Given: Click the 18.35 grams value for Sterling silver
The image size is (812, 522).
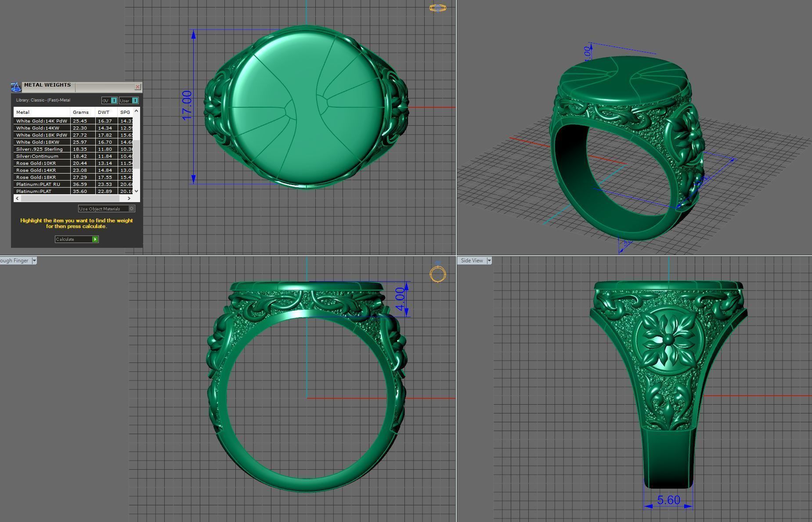Looking at the screenshot, I should (83, 149).
